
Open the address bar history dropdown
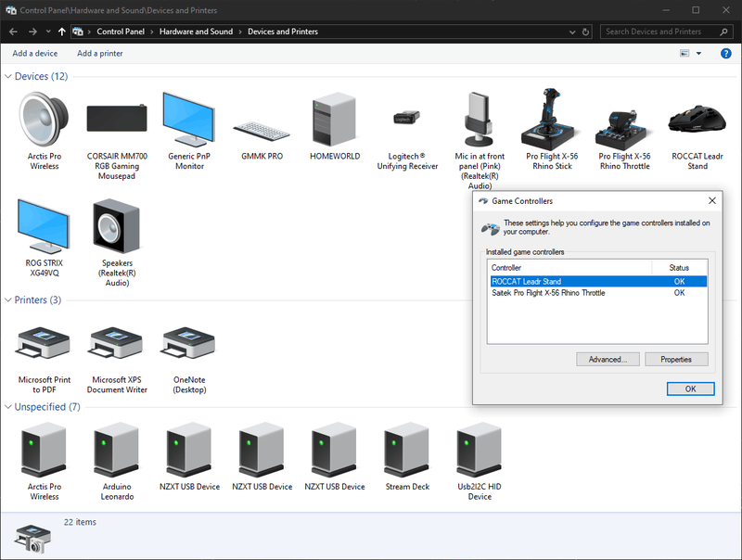pos(572,32)
